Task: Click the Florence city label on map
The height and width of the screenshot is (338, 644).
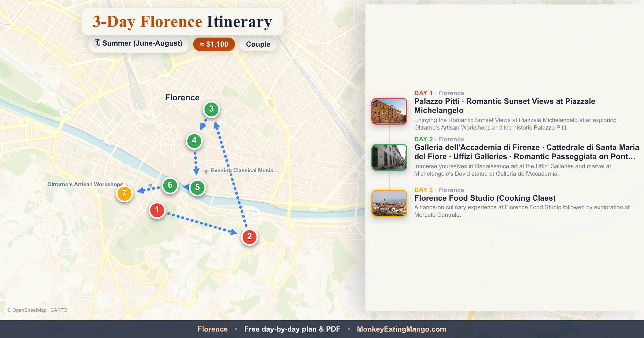Action: (182, 97)
